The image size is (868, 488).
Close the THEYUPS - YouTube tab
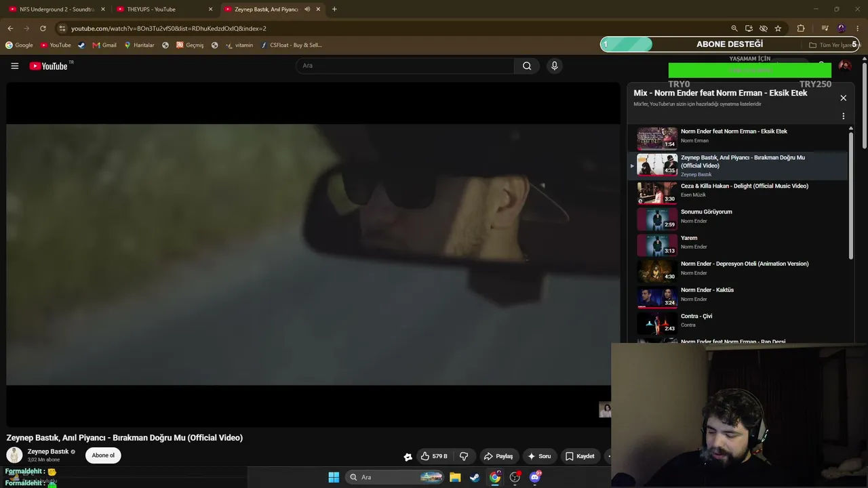click(210, 9)
